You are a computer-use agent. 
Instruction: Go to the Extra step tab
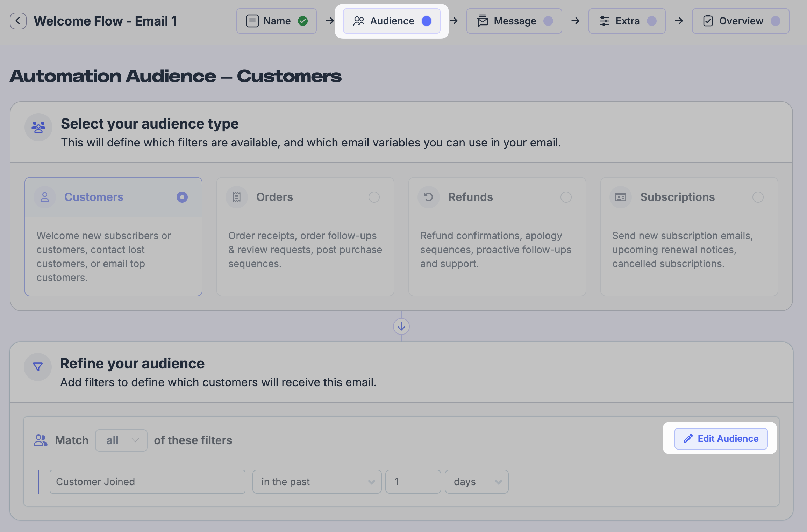(x=627, y=21)
